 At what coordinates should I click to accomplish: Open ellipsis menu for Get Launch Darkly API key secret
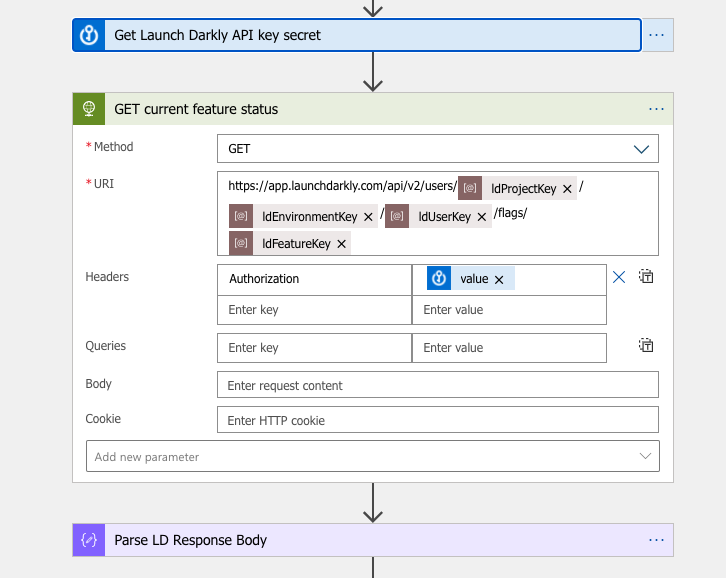(x=657, y=35)
